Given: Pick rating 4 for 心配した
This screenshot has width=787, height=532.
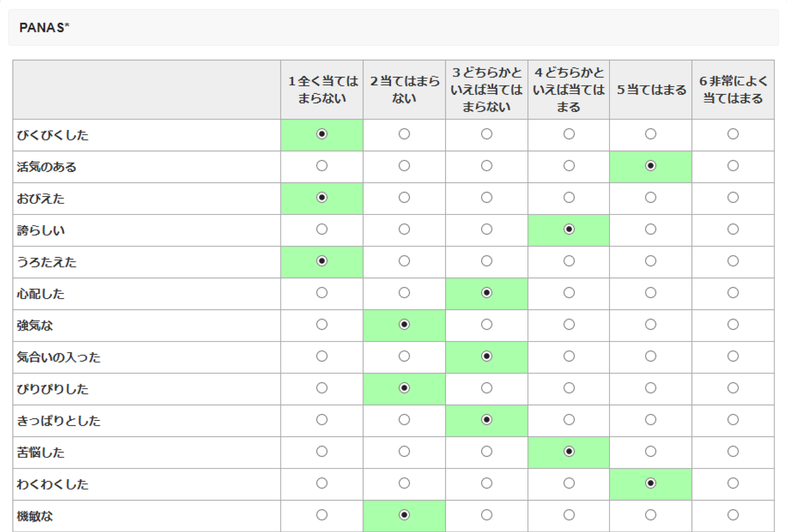Looking at the screenshot, I should 569,293.
